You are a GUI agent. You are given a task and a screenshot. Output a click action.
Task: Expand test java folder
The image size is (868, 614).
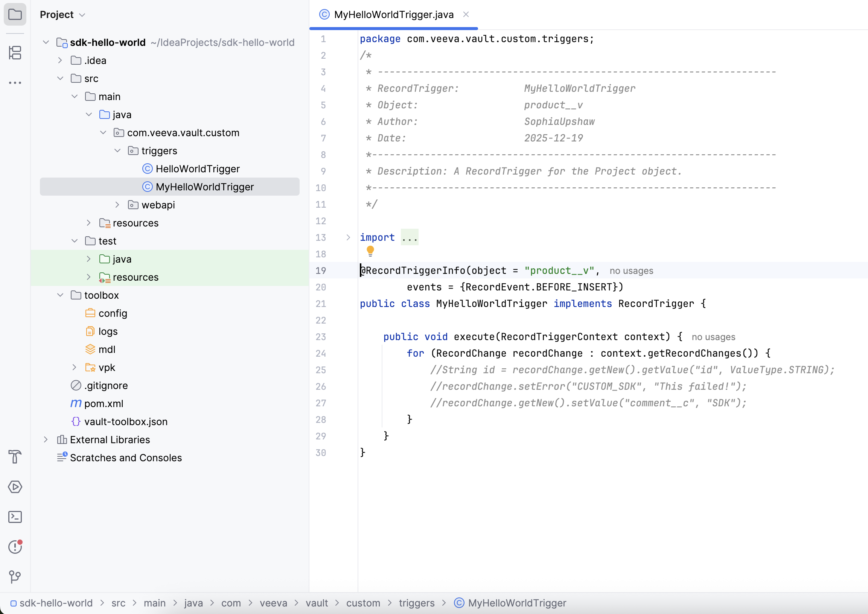click(x=88, y=259)
